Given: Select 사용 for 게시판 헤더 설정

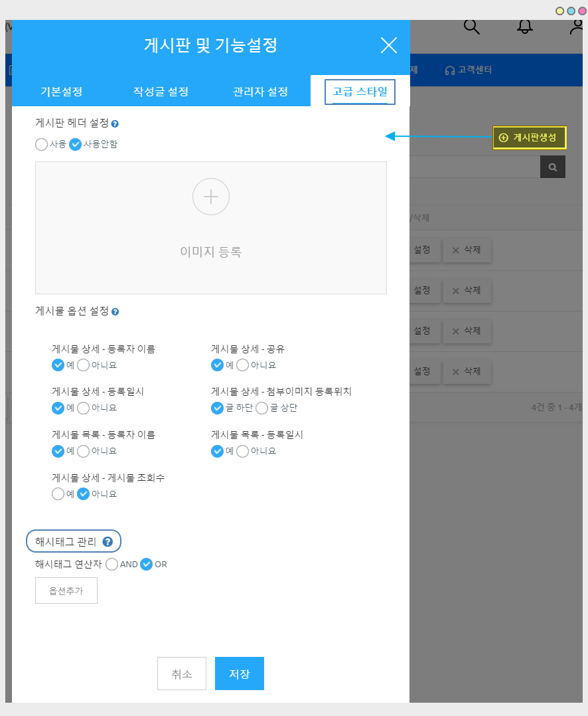Looking at the screenshot, I should point(42,144).
